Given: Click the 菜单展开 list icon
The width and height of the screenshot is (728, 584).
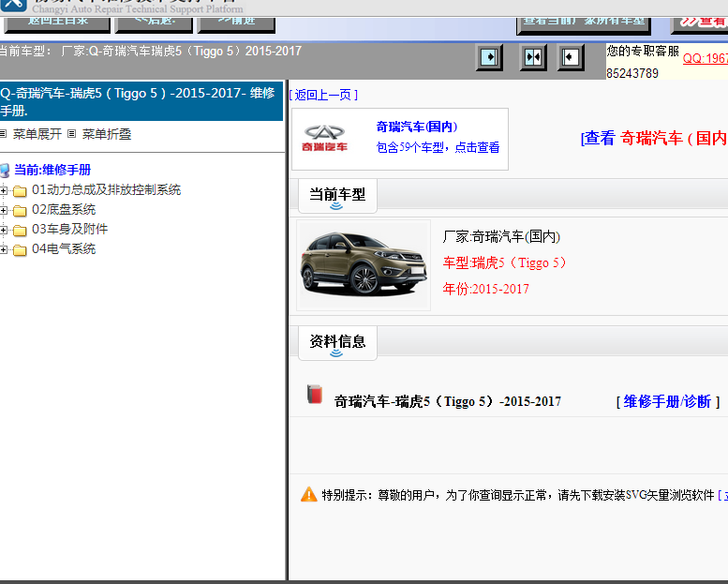Looking at the screenshot, I should point(3,134).
